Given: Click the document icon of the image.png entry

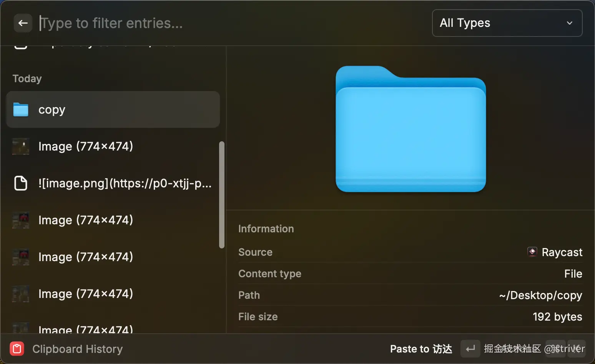Looking at the screenshot, I should click(21, 183).
